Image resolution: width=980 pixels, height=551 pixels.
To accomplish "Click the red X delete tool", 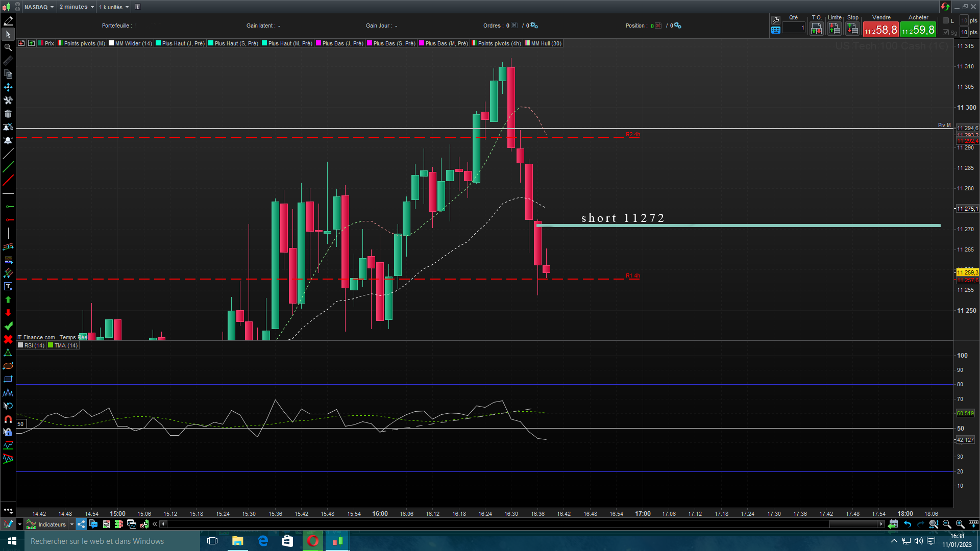I will coord(8,339).
